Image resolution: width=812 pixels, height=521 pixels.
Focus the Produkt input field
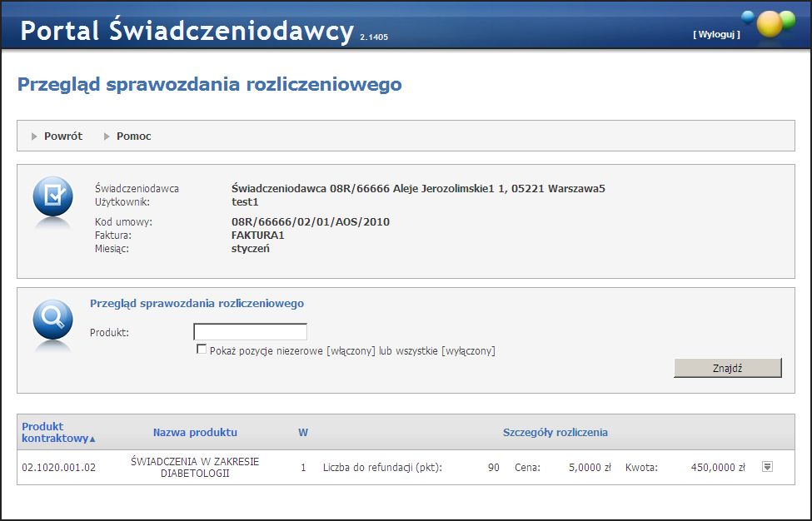250,332
